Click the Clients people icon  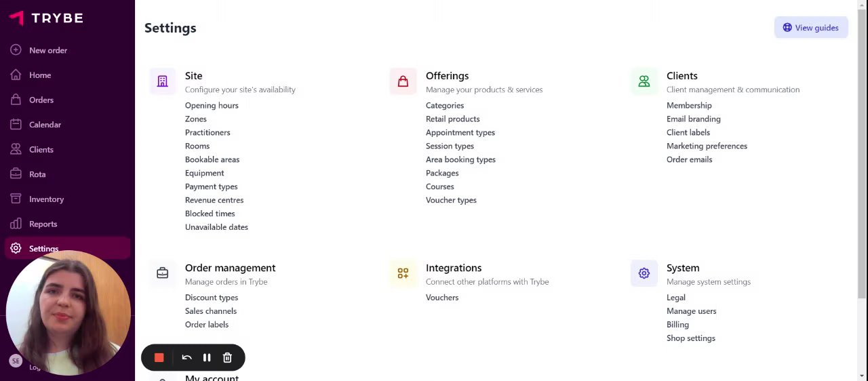pyautogui.click(x=644, y=81)
